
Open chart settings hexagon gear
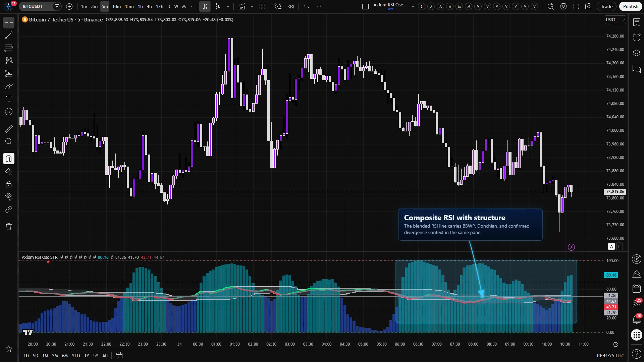coord(563,6)
